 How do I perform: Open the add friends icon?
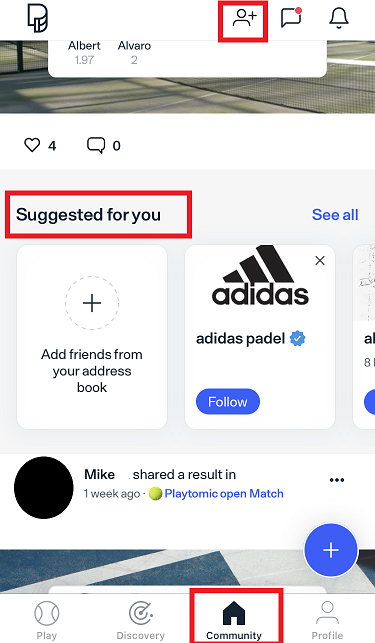pyautogui.click(x=245, y=18)
